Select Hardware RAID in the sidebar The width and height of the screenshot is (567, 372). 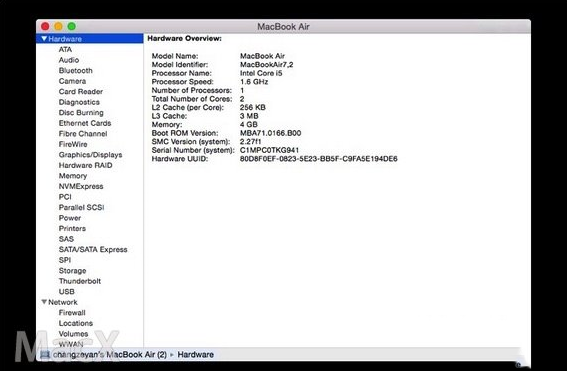[x=85, y=165]
